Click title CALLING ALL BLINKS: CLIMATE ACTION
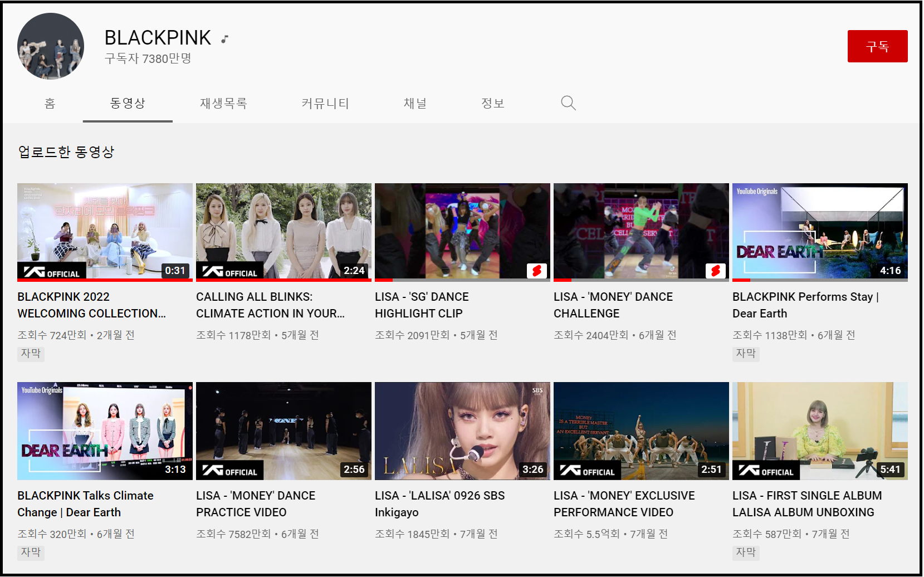This screenshot has width=924, height=577. pos(271,305)
